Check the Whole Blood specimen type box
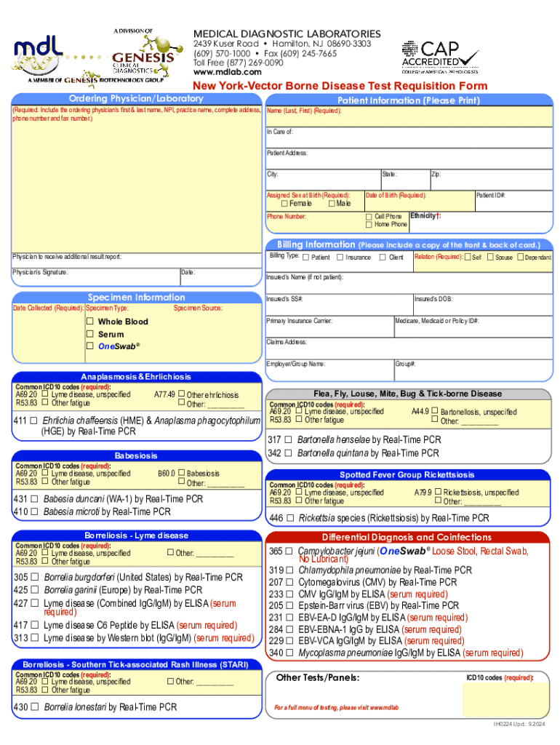560x745 pixels. 90,322
